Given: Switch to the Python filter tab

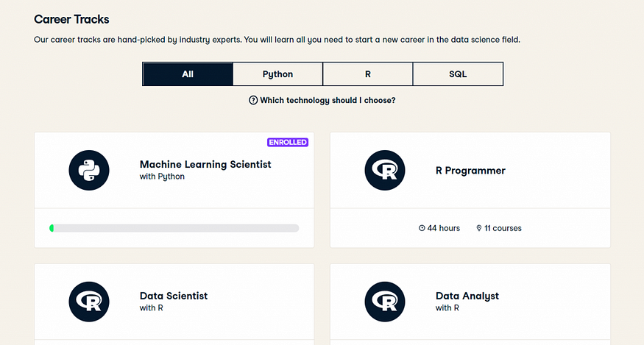Looking at the screenshot, I should coord(277,74).
